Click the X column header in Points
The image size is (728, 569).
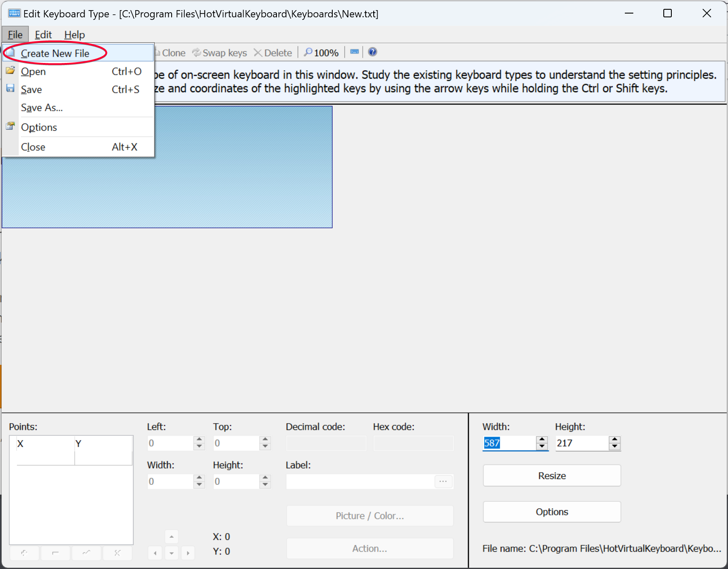pos(46,443)
